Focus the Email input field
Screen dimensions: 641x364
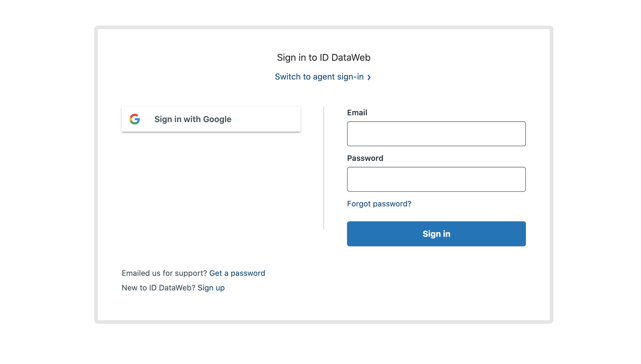[436, 134]
